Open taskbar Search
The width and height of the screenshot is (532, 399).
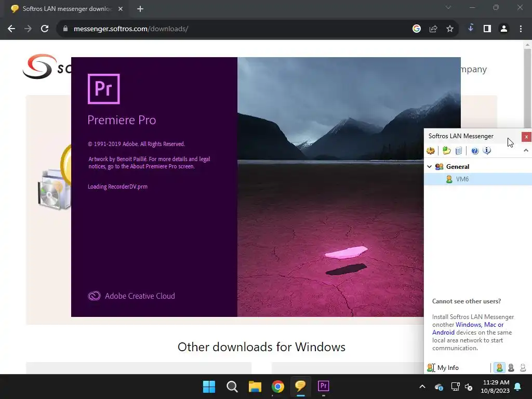click(x=232, y=387)
